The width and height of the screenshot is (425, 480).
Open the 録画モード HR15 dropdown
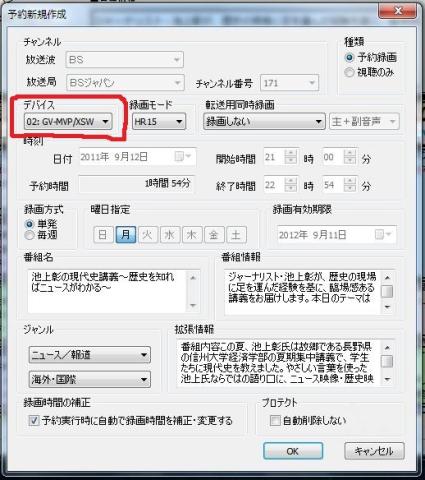click(x=159, y=122)
